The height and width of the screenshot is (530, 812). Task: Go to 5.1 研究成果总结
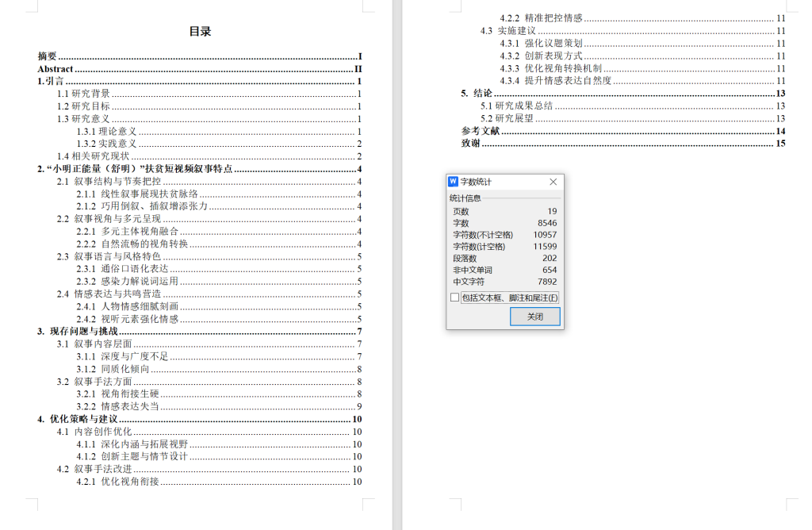click(517, 106)
